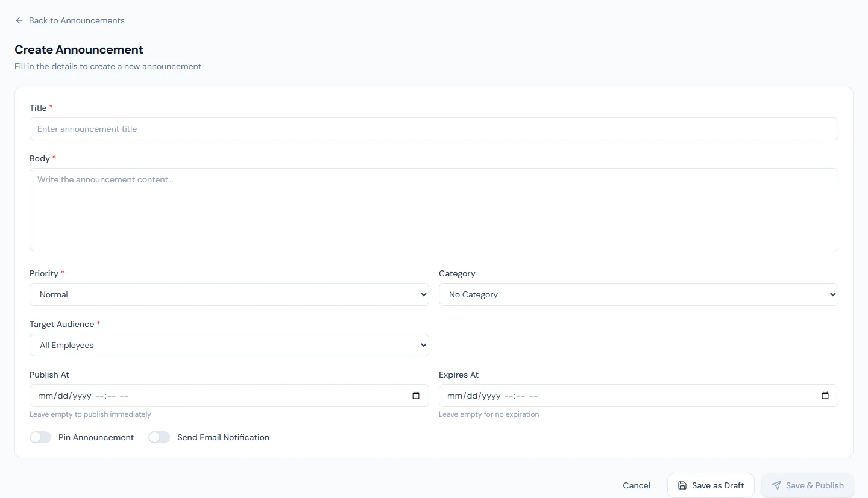Click inside the Body text area
This screenshot has height=498, width=868.
pyautogui.click(x=434, y=210)
